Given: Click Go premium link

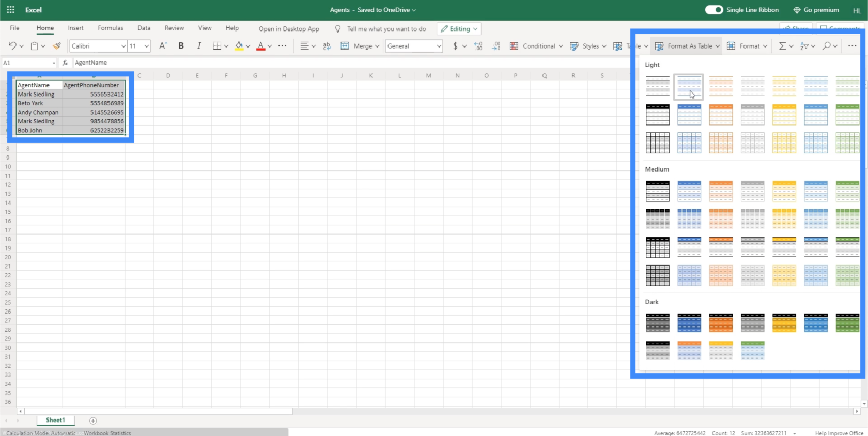Looking at the screenshot, I should click(816, 10).
